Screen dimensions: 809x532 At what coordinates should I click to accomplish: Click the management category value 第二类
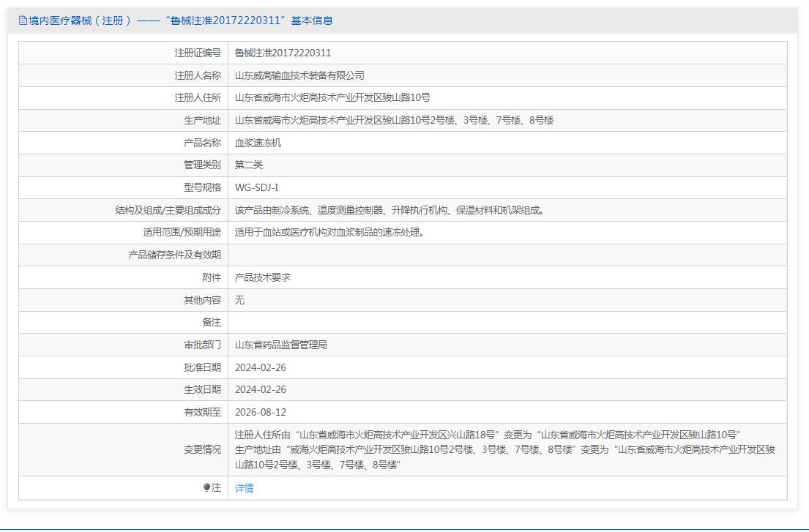tap(249, 165)
